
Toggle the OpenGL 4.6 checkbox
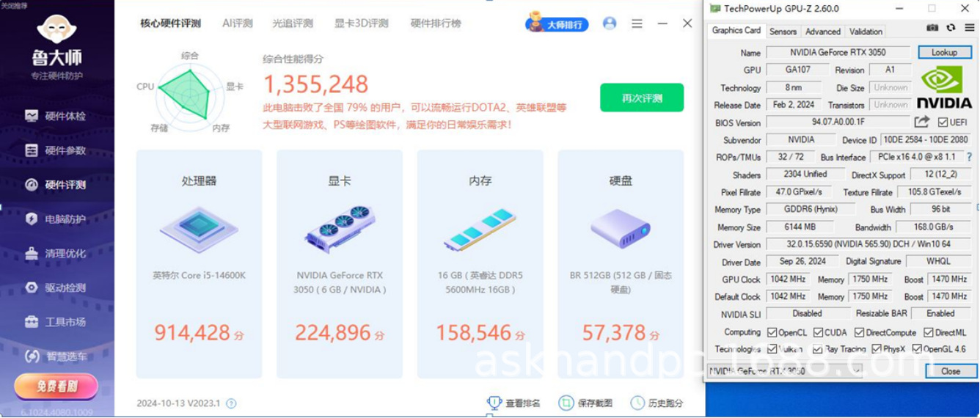pyautogui.click(x=917, y=349)
